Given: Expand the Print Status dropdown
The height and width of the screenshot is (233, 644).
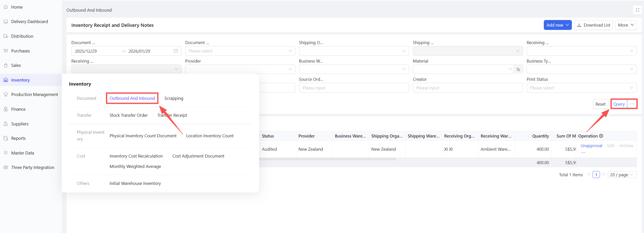Looking at the screenshot, I should tap(581, 88).
